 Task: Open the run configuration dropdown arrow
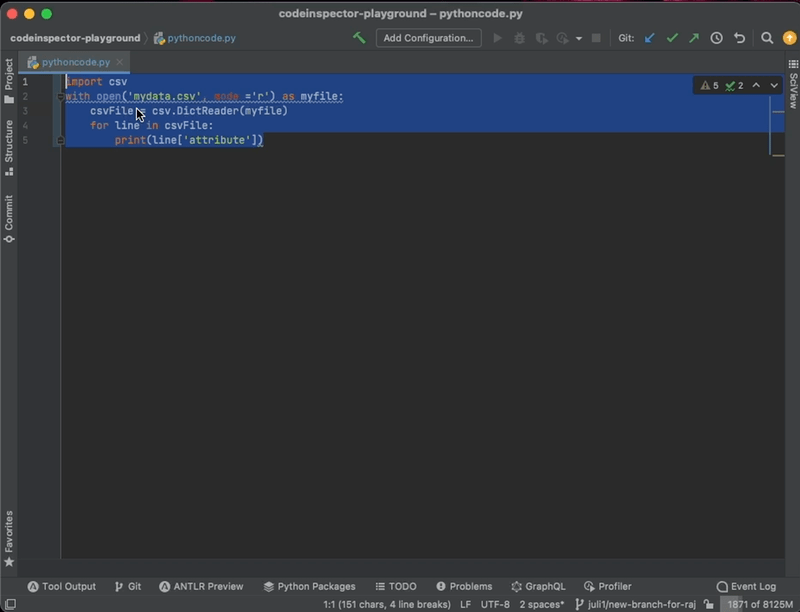578,39
